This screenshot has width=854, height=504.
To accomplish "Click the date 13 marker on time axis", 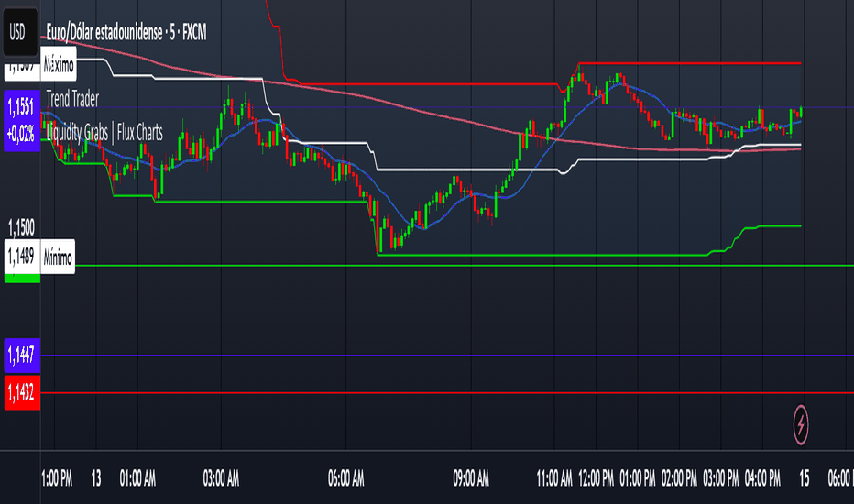I will (96, 479).
